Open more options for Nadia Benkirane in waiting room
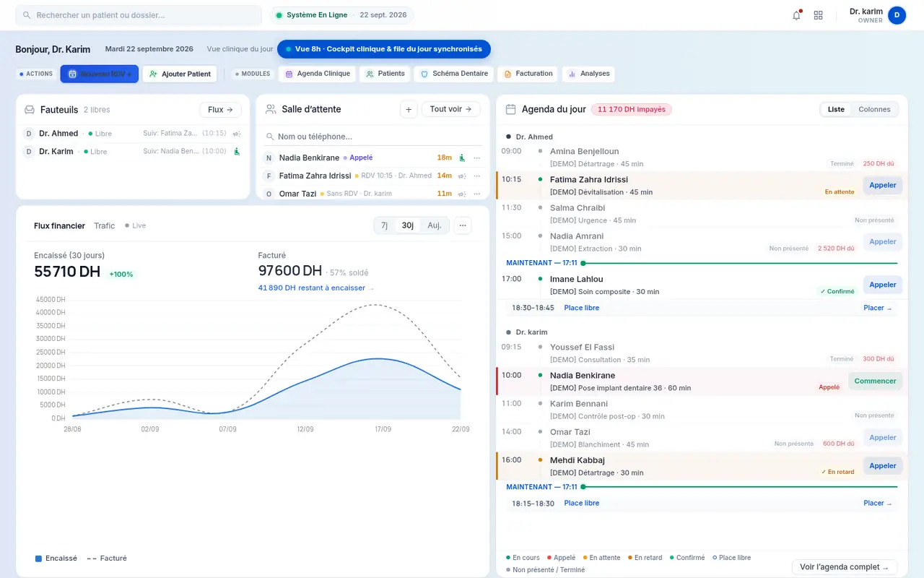Viewport: 924px width, 578px height. 476,158
